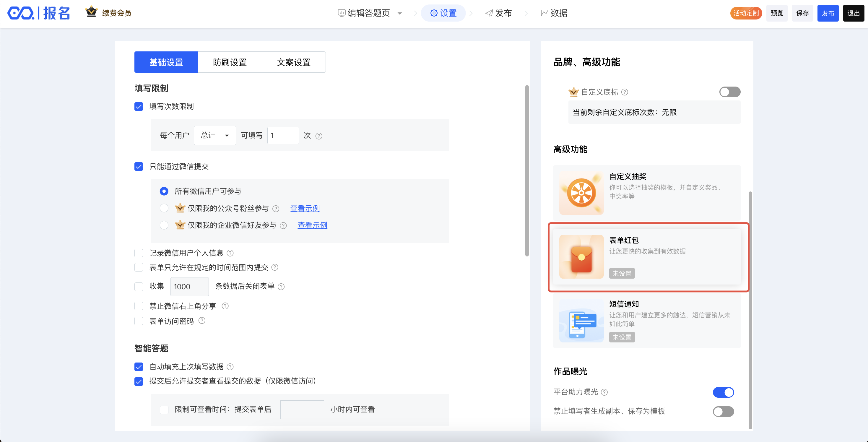
Task: Open the 文案设置 tab
Action: [x=293, y=62]
